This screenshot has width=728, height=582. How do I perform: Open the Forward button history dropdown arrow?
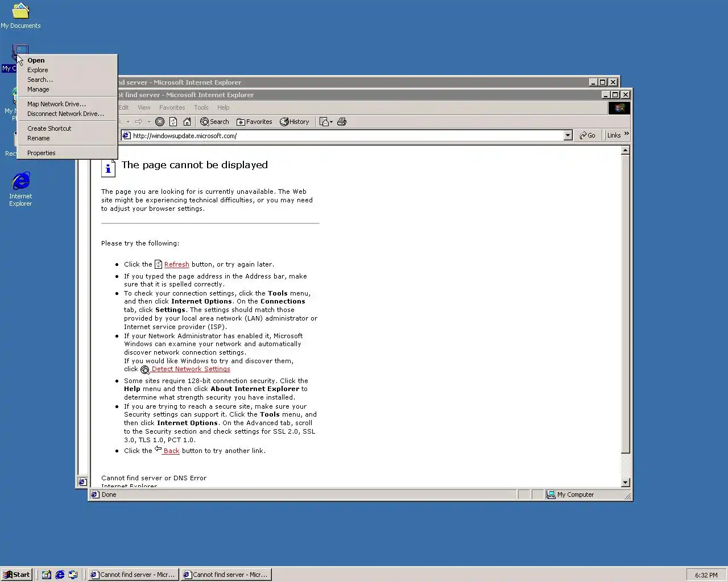click(x=149, y=122)
